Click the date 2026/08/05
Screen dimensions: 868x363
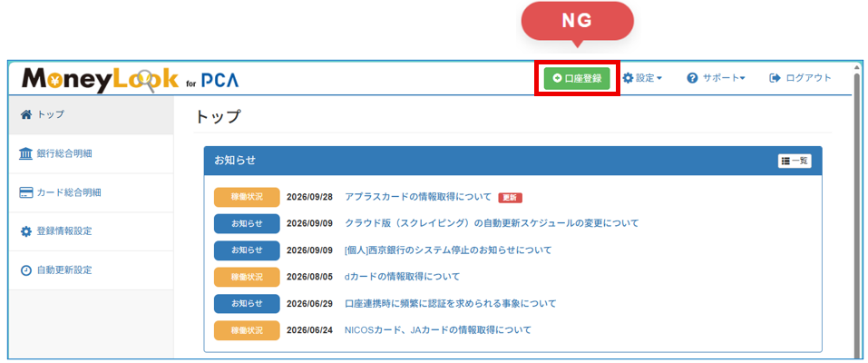coord(309,277)
